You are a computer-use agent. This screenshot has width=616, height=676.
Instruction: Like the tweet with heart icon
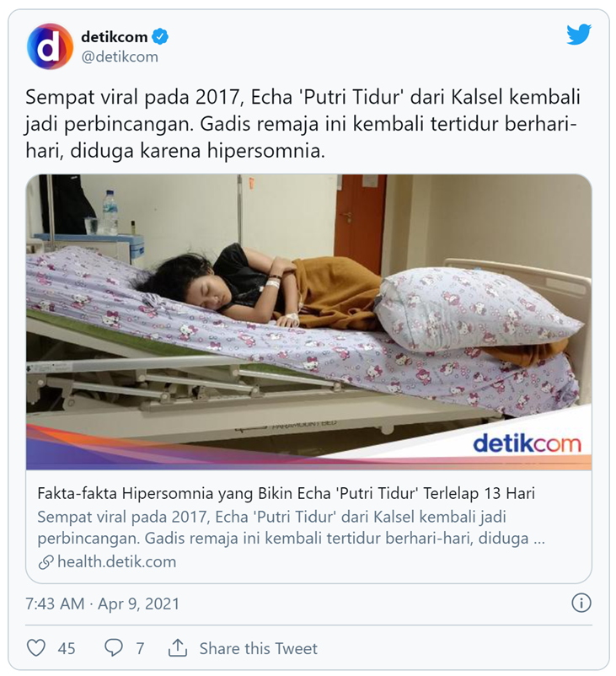point(36,648)
